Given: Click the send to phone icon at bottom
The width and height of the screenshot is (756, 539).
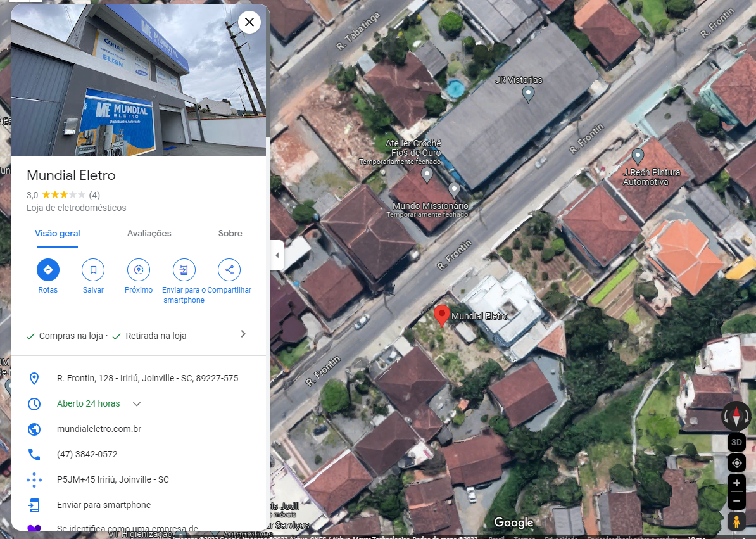Looking at the screenshot, I should tap(34, 505).
